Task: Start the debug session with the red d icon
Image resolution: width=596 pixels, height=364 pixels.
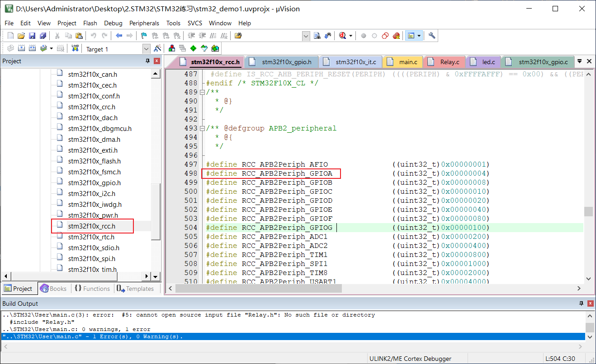Action: tap(342, 36)
